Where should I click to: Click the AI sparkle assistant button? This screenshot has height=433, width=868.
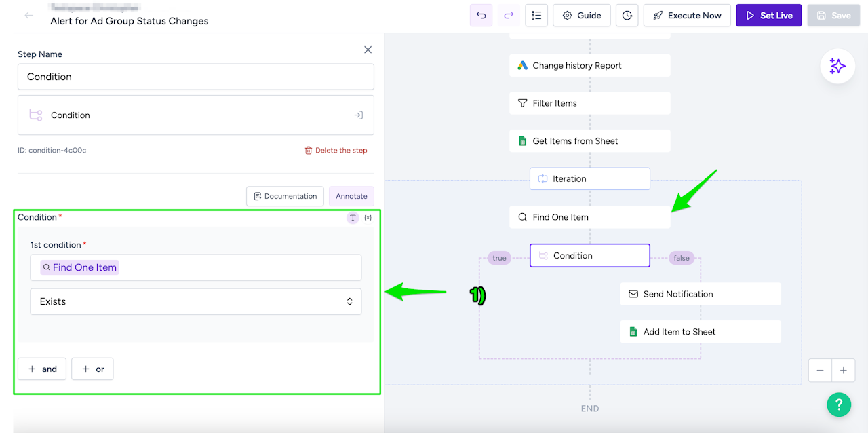[x=837, y=66]
